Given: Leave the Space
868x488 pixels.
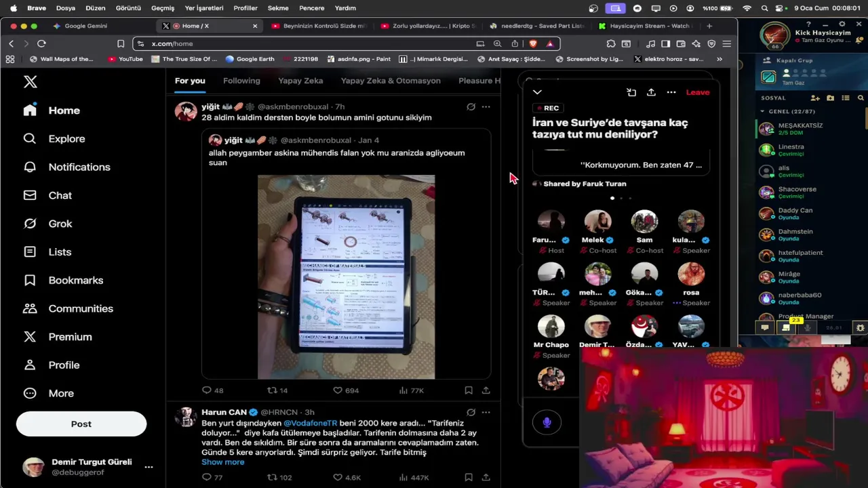Looking at the screenshot, I should (x=698, y=92).
